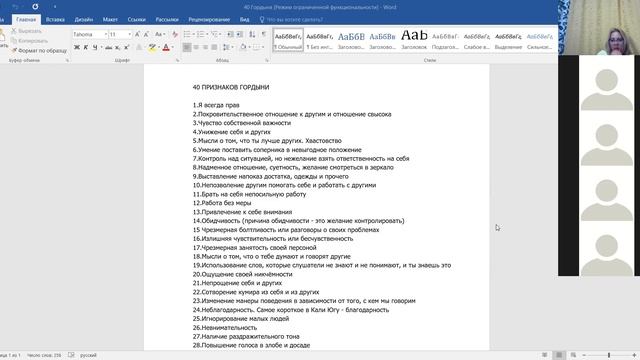Apply paragraph shading
The width and height of the screenshot is (640, 360).
click(243, 47)
